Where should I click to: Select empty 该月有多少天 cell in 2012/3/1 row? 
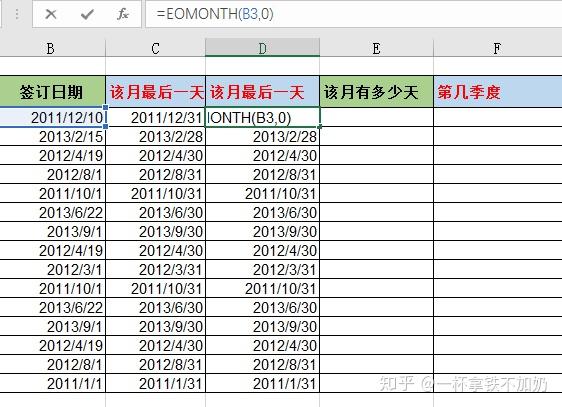[376, 269]
